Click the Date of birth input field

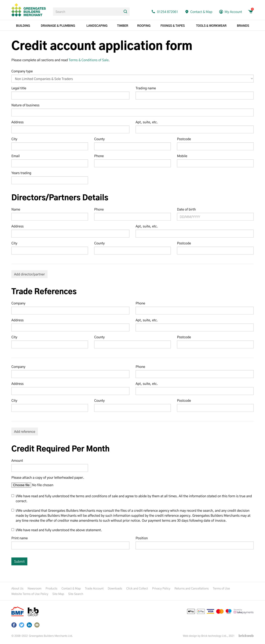pyautogui.click(x=215, y=217)
